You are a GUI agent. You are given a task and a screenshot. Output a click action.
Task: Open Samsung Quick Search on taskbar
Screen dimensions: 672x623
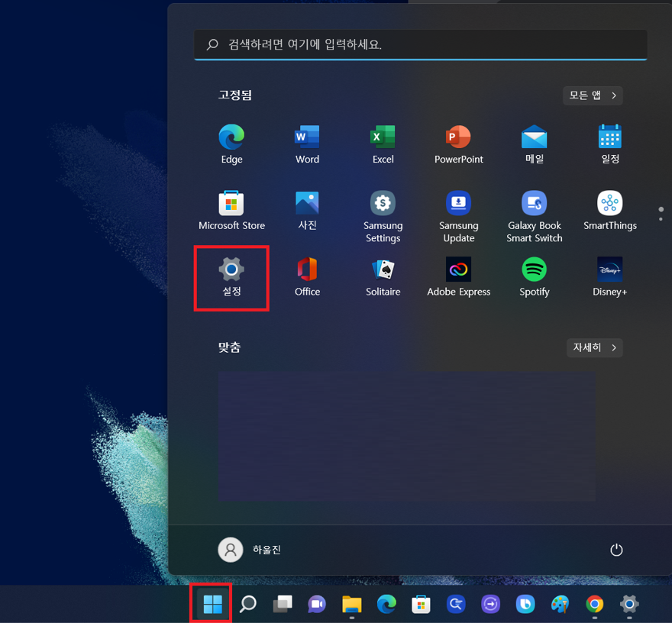point(456,604)
